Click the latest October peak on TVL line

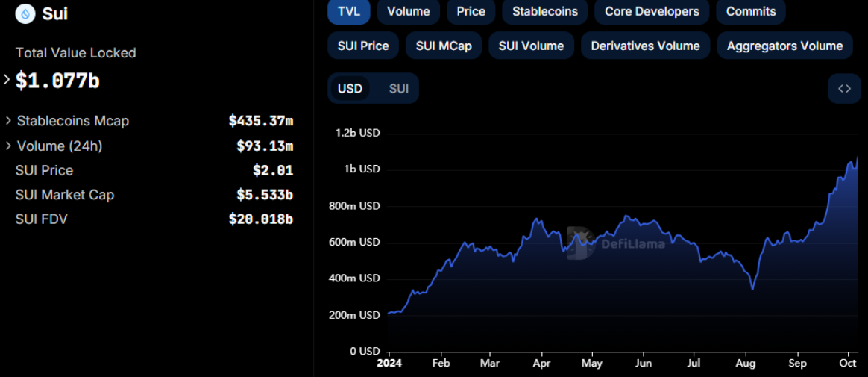858,158
